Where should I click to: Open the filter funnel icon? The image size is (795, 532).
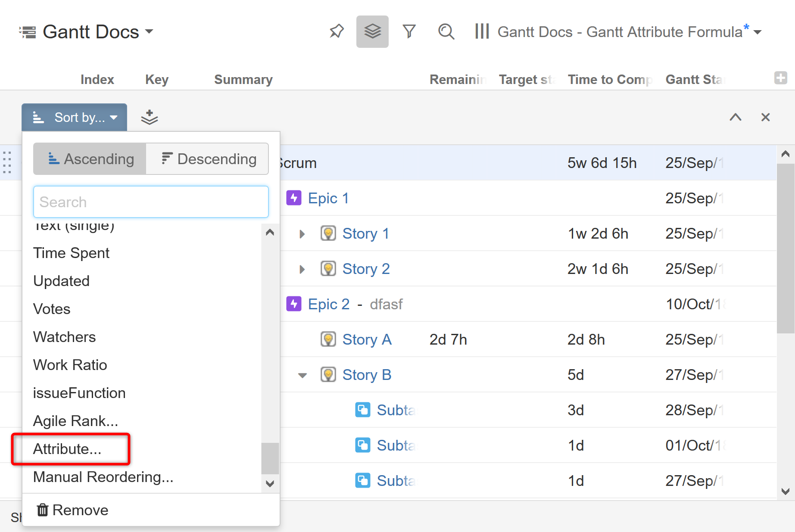409,31
